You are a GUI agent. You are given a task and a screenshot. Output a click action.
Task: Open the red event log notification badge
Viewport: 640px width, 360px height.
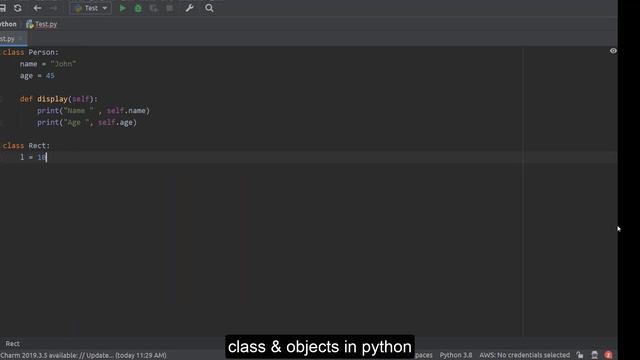pos(609,355)
